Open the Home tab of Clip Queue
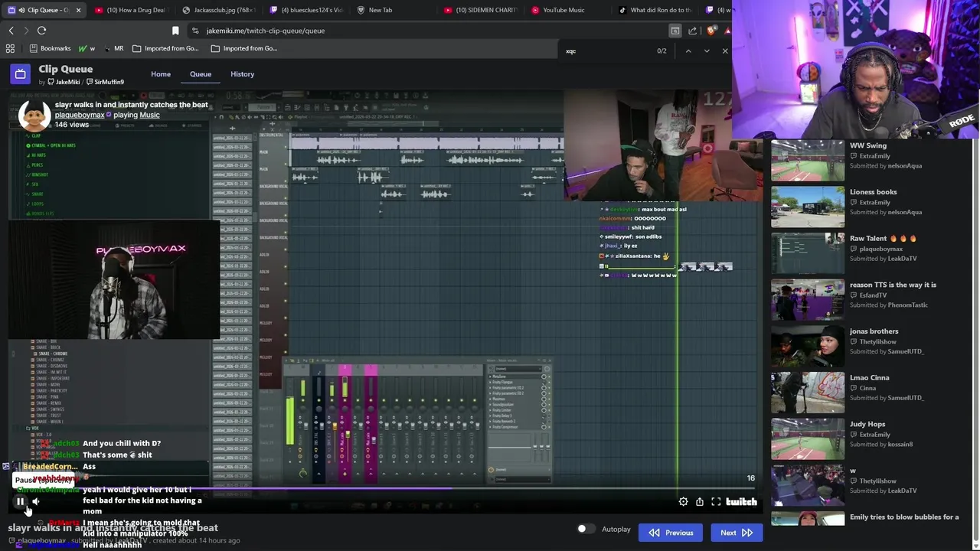This screenshot has height=551, width=980. (x=161, y=74)
